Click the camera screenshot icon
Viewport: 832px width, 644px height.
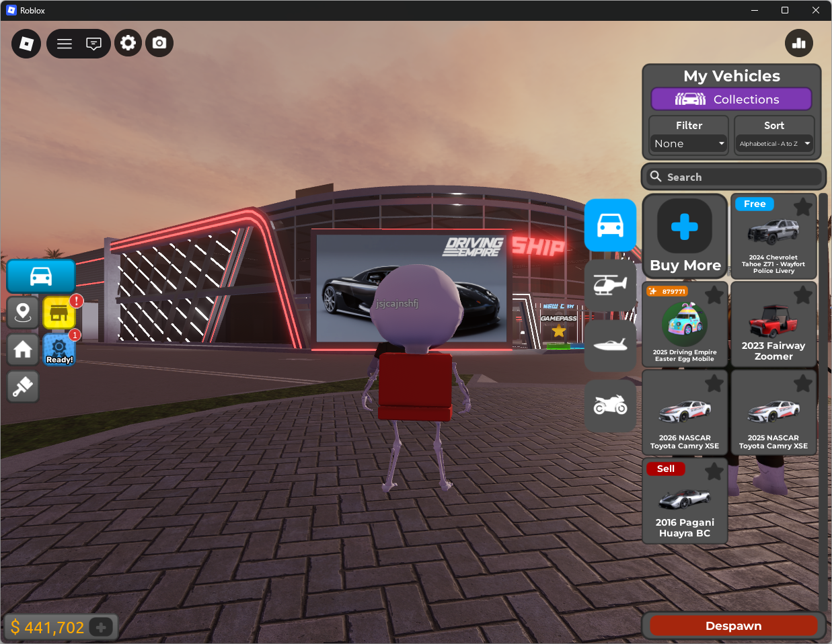point(159,43)
